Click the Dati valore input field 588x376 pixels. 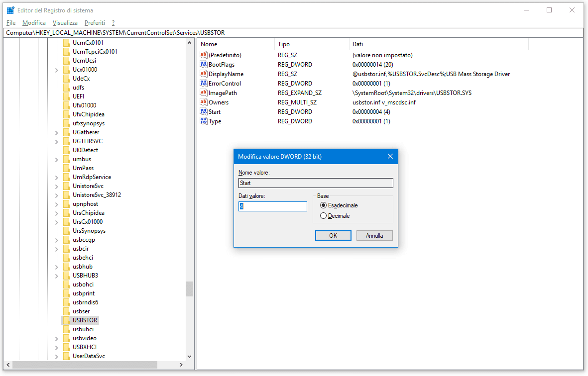click(x=273, y=206)
